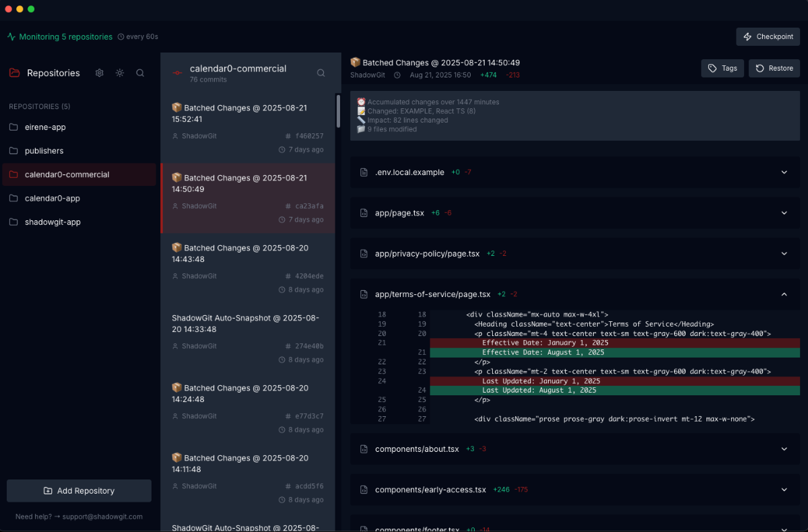
Task: Click the app/page.tsx file icon
Action: coord(364,213)
